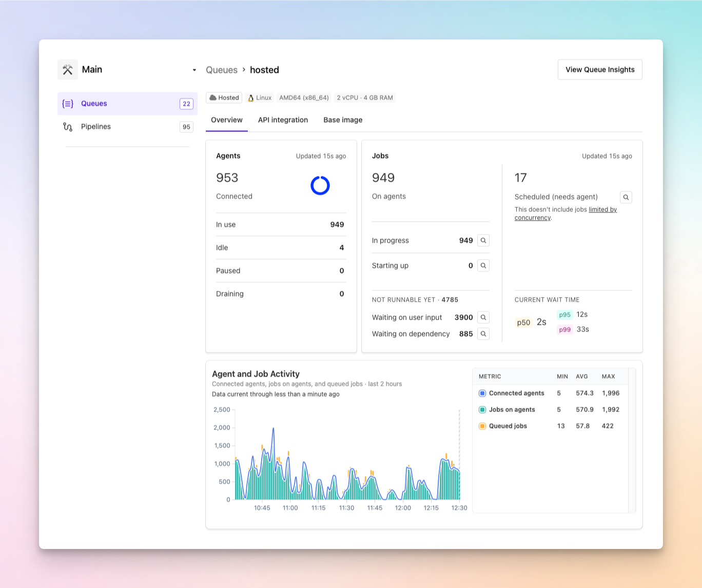Click the NOT RUNNABLE YET 4785 label
Viewport: 702px width, 588px height.
pyautogui.click(x=415, y=300)
